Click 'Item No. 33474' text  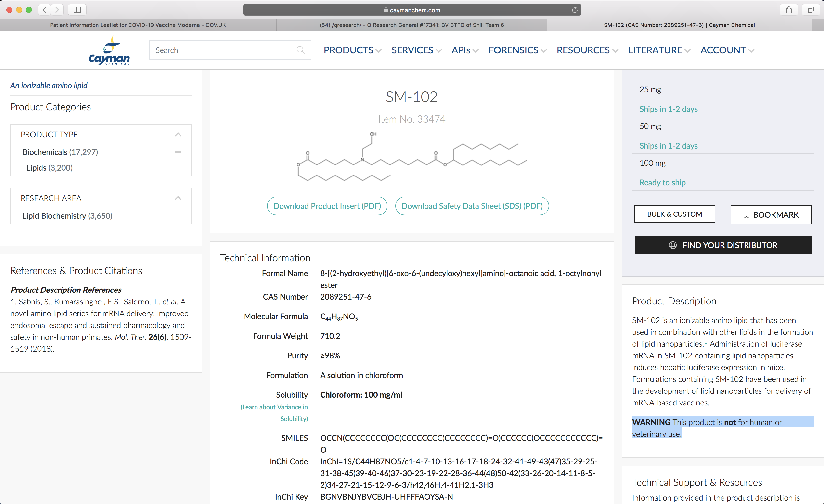[x=412, y=119]
